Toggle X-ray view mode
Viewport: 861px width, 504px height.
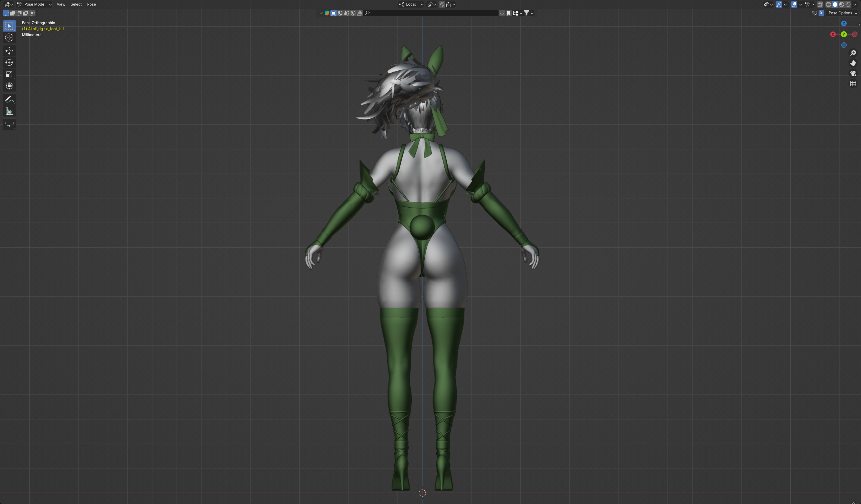pos(820,4)
